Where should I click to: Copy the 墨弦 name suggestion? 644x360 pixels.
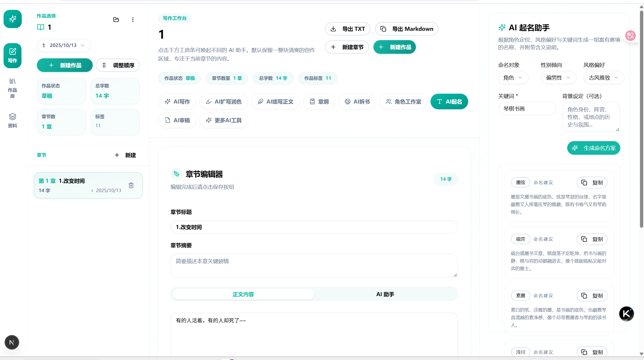tap(592, 183)
